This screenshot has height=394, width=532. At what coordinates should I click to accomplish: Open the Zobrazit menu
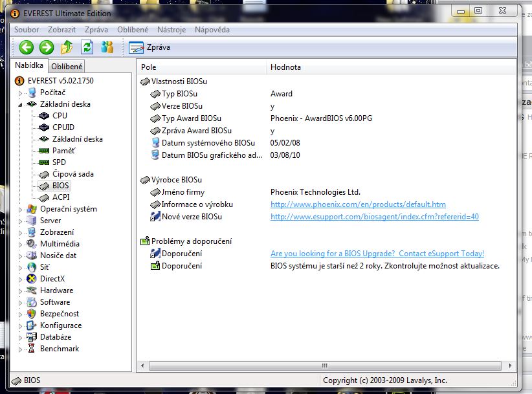61,30
